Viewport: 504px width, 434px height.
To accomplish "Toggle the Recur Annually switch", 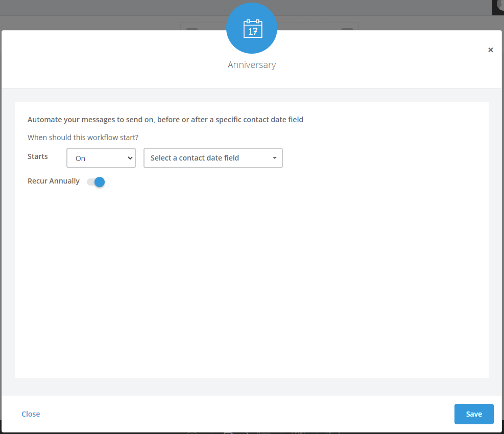I will (x=96, y=182).
